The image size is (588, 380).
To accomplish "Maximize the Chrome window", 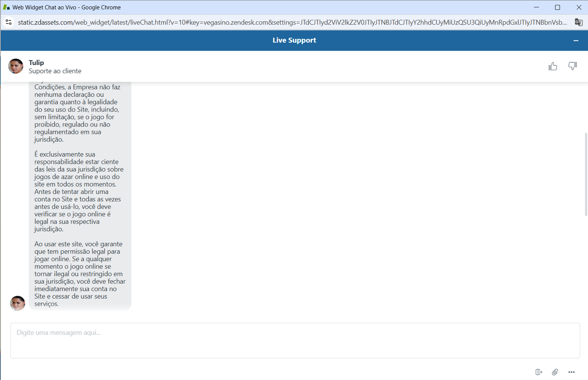I will [x=557, y=7].
